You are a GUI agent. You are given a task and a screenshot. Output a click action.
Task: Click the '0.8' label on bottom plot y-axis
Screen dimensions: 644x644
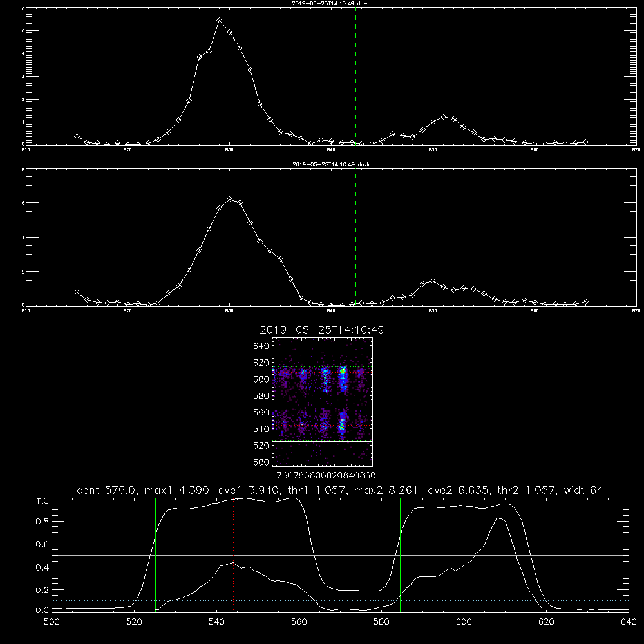coord(43,522)
